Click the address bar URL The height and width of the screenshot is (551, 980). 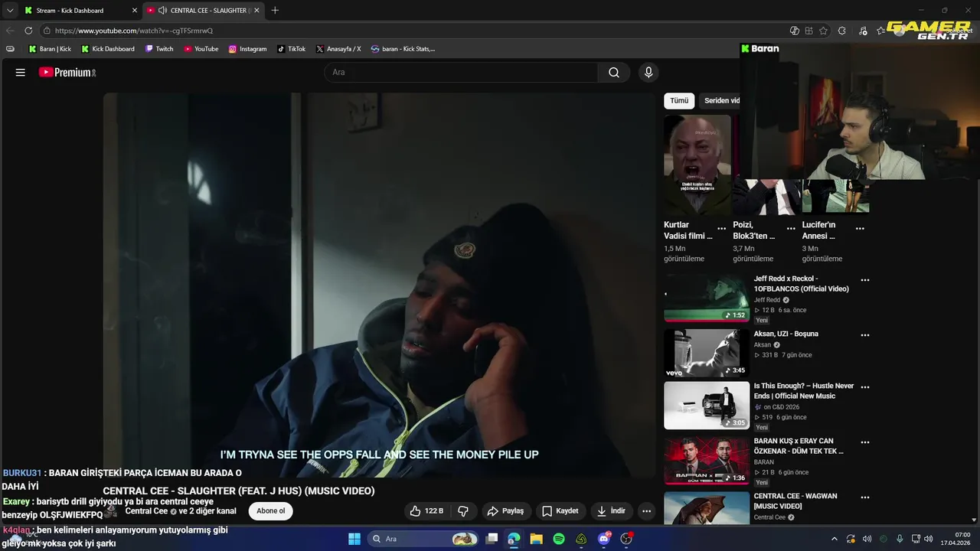pos(134,31)
